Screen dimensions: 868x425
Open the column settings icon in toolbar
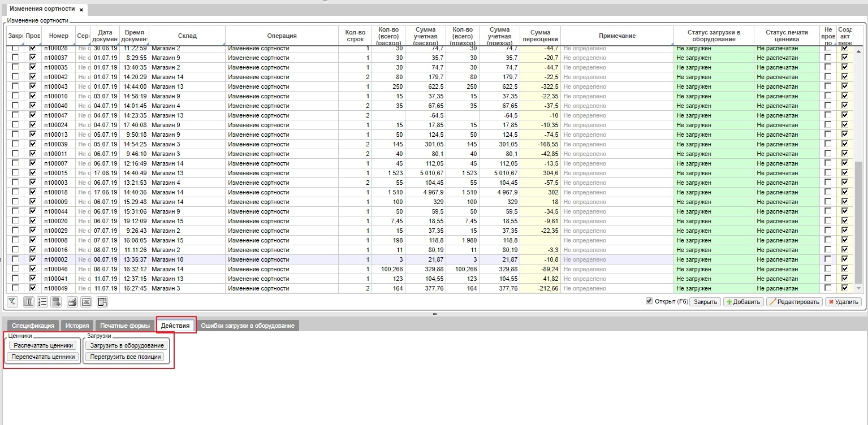coord(28,302)
